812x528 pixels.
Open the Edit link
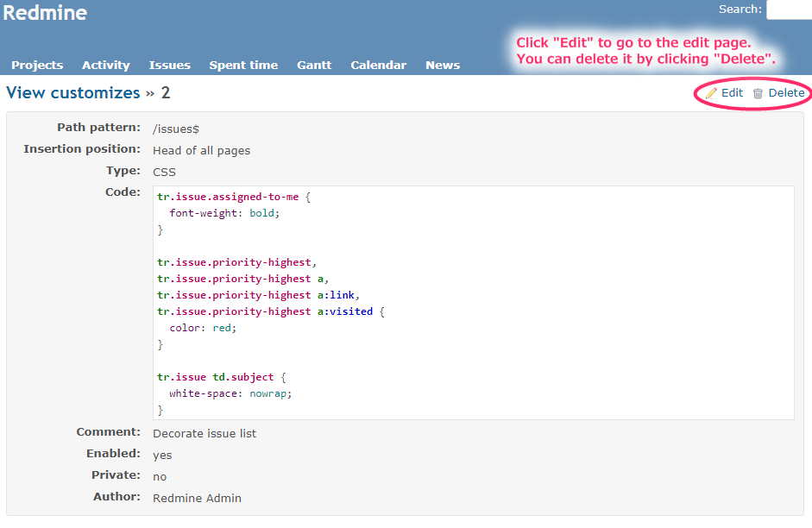pyautogui.click(x=732, y=92)
